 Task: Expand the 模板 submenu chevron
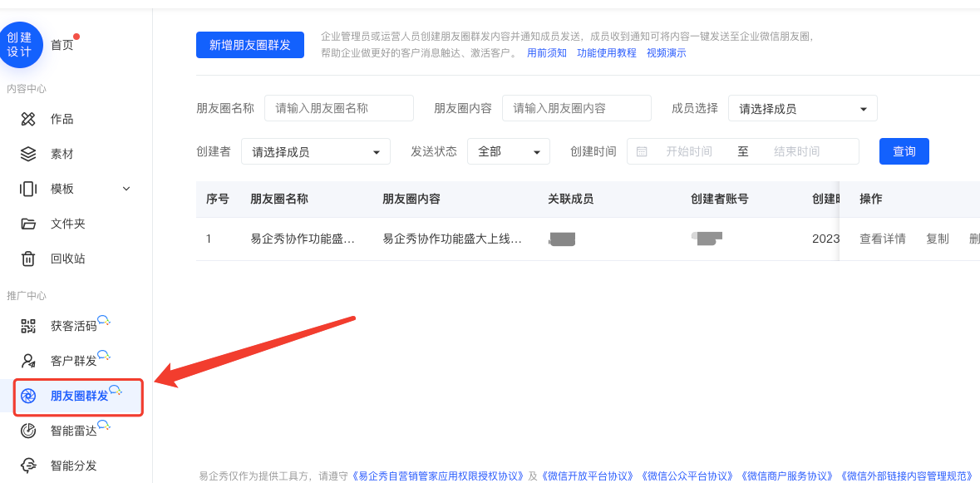[126, 189]
